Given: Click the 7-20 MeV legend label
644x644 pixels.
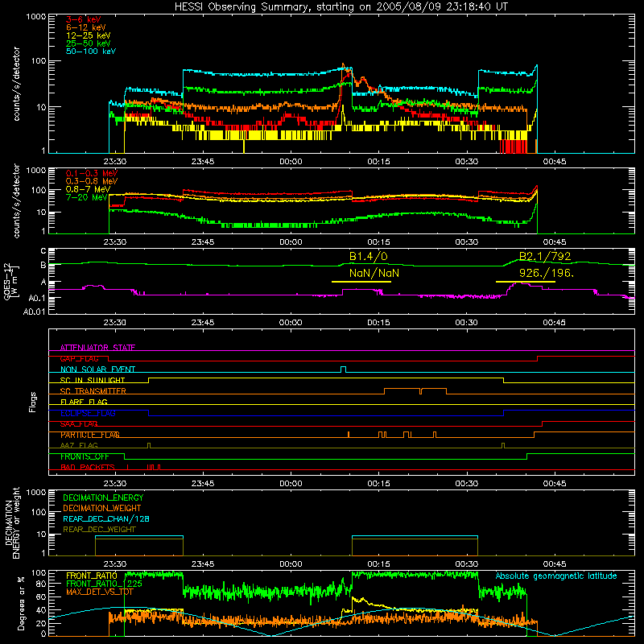Looking at the screenshot, I should click(87, 197).
